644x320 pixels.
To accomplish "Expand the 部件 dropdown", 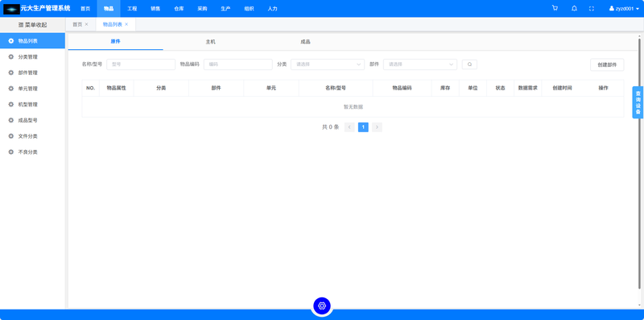I will (419, 64).
